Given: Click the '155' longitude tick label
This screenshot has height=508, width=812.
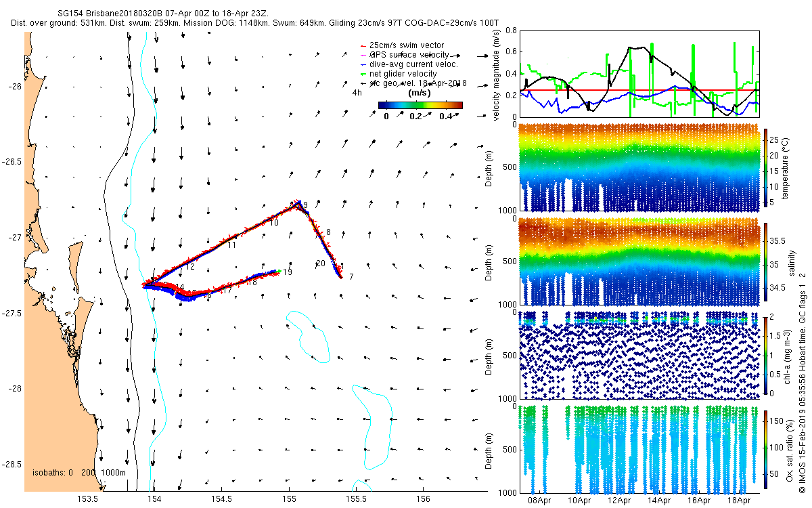Looking at the screenshot, I should [289, 499].
